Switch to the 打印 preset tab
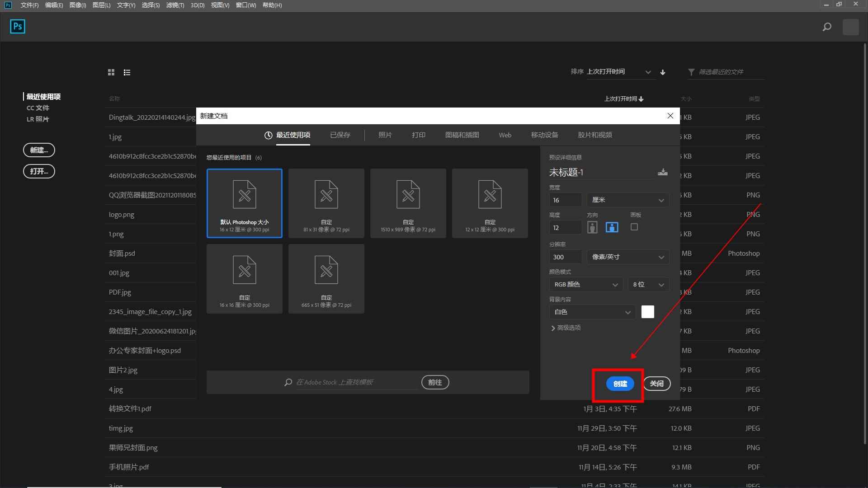This screenshot has height=488, width=868. click(418, 135)
